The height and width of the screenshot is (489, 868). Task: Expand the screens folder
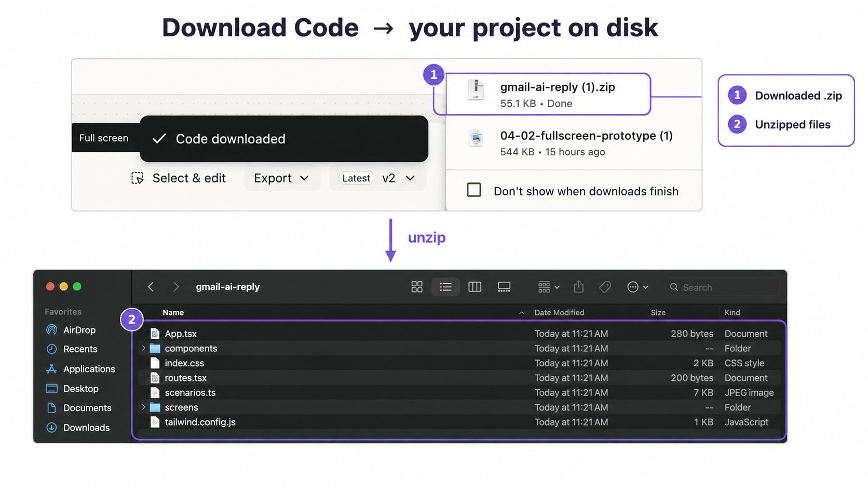click(143, 407)
